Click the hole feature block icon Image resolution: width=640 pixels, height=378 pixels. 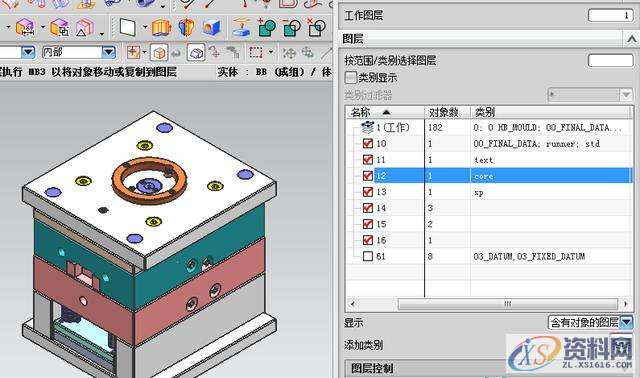point(212,28)
